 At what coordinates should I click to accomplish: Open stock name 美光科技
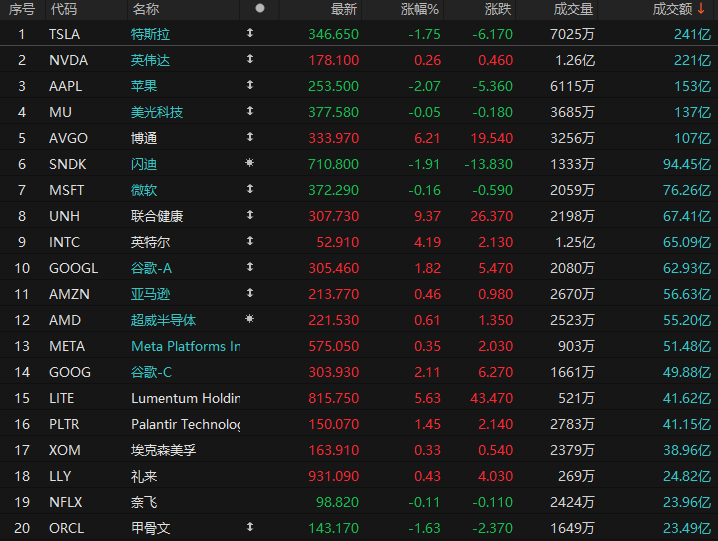157,112
